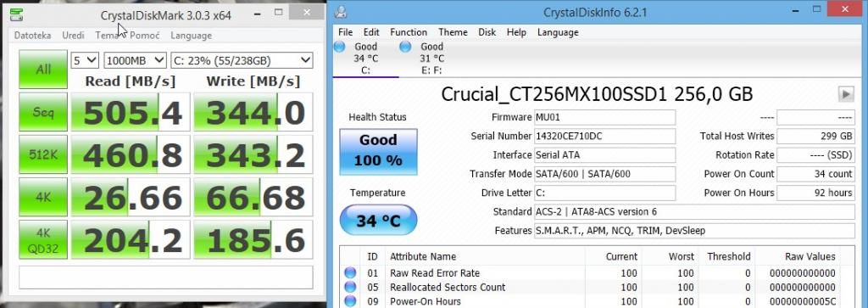
Task: Select the Reallocated Sectors Count row name
Action: pos(448,287)
